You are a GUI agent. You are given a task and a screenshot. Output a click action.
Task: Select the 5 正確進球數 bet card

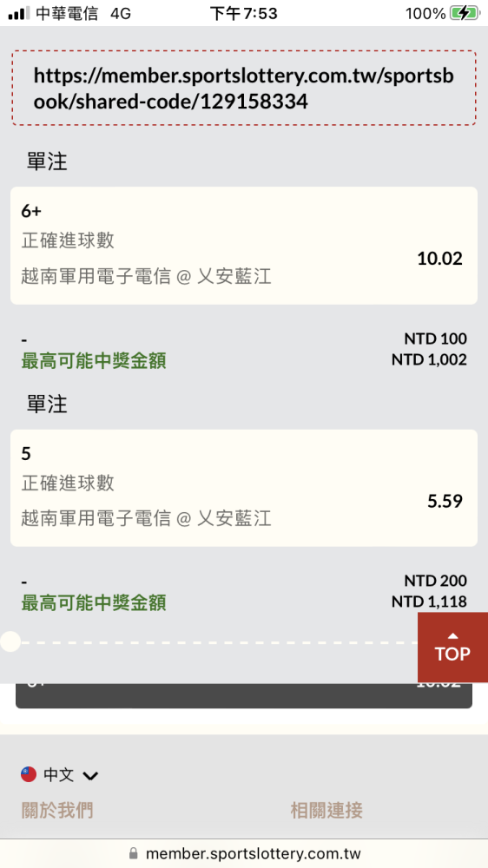coord(244,488)
